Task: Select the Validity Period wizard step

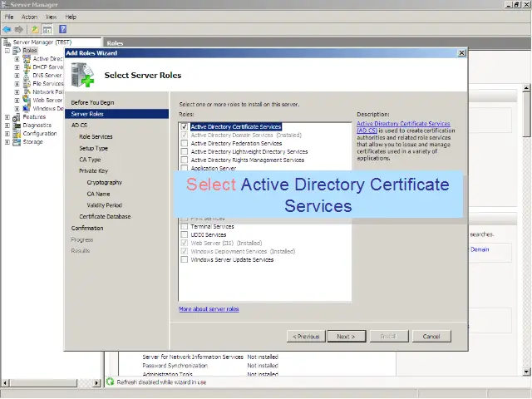Action: tap(104, 205)
